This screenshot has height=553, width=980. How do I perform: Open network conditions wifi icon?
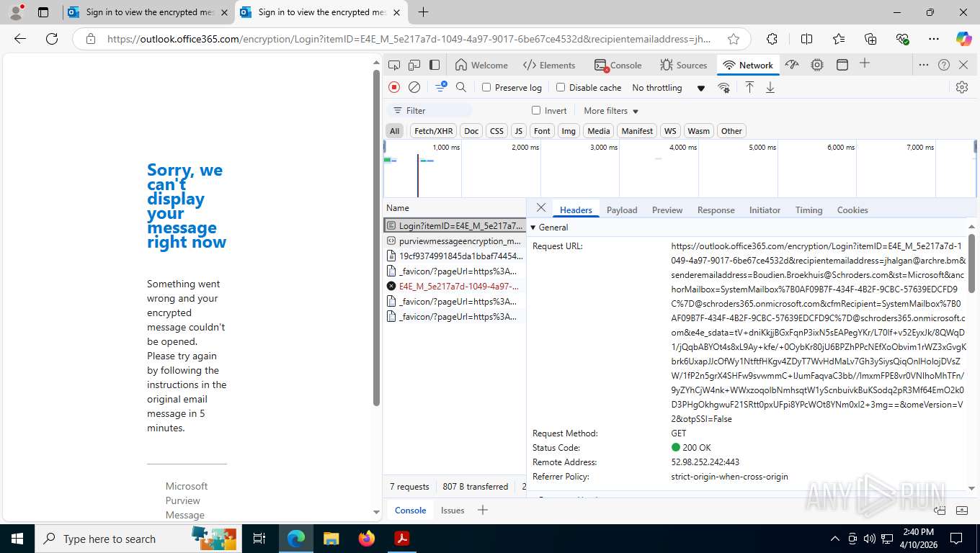[723, 88]
